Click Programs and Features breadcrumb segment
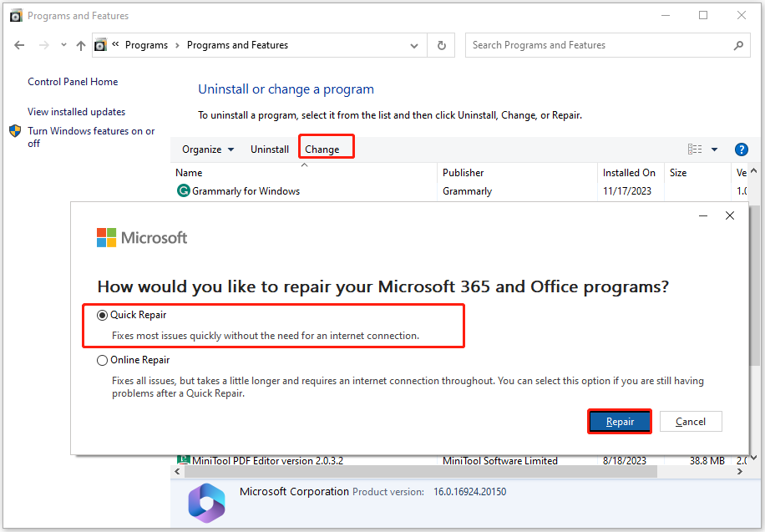The width and height of the screenshot is (765, 532). (237, 45)
